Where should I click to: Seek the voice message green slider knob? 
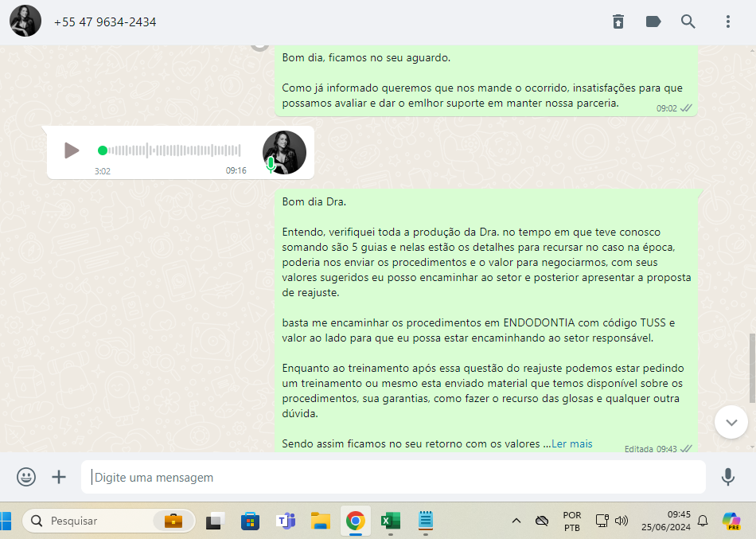(x=102, y=150)
